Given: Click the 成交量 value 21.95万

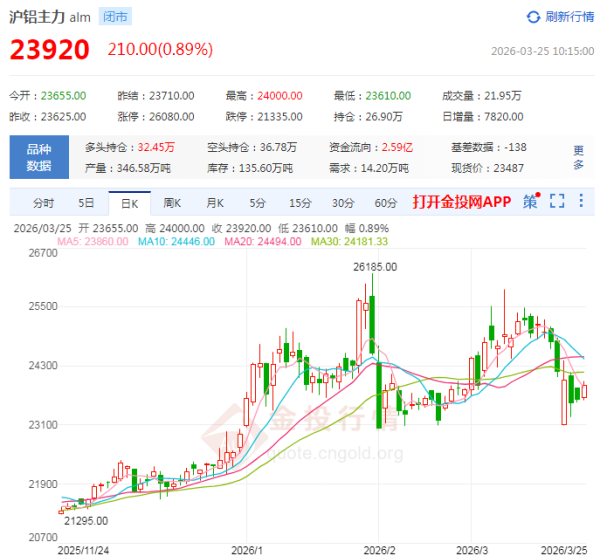Looking at the screenshot, I should tap(503, 96).
